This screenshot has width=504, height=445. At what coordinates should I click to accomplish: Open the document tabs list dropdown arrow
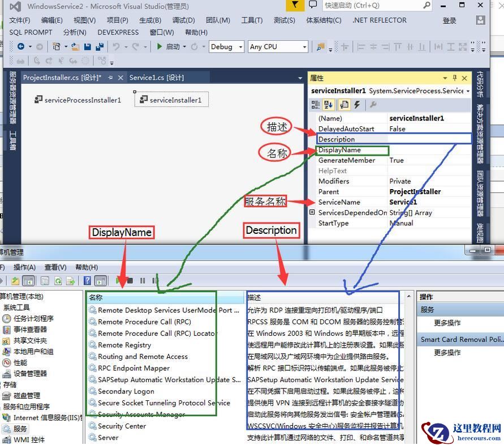pyautogui.click(x=300, y=78)
